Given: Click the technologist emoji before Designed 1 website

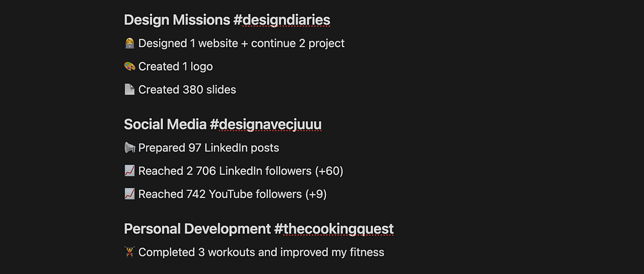Looking at the screenshot, I should 129,43.
